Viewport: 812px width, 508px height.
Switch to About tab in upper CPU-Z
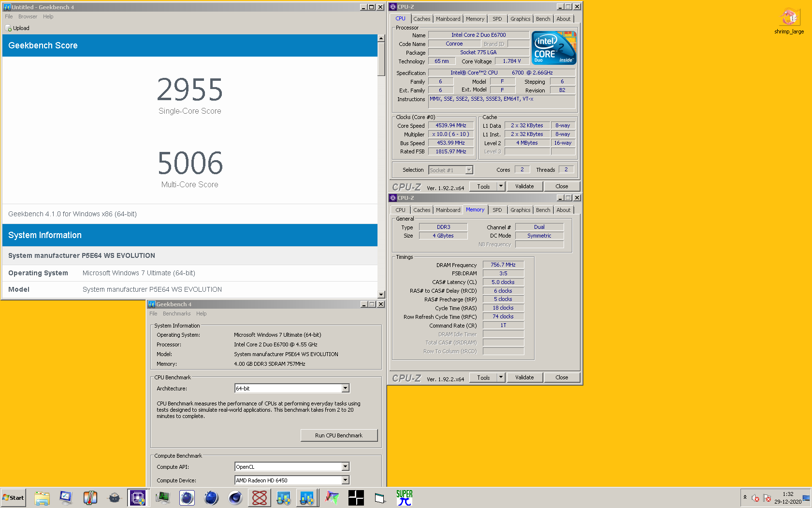(x=563, y=19)
